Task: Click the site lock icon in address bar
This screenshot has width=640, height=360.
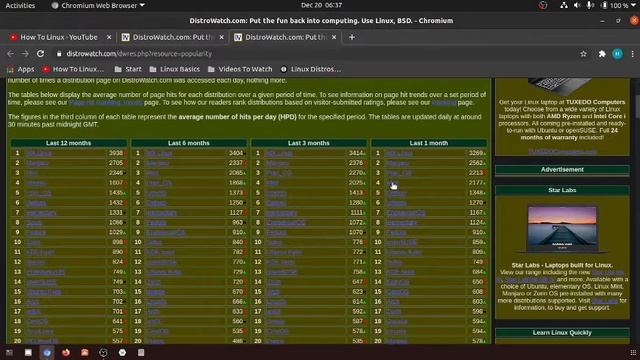Action: point(59,54)
